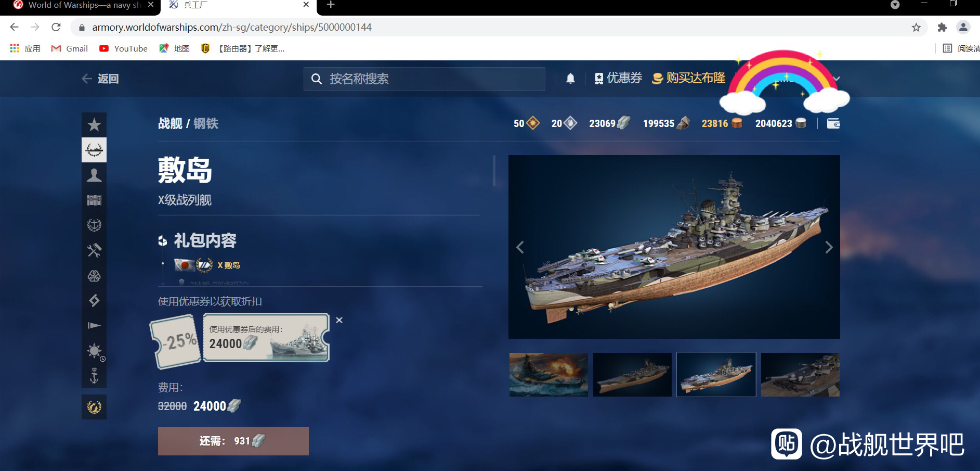Show next ship image with right arrow

click(829, 247)
